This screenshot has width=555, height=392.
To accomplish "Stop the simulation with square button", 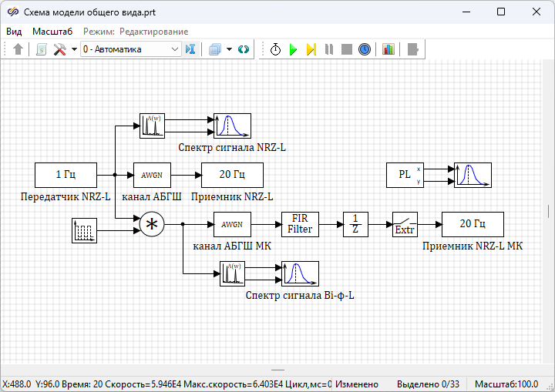I will tap(347, 49).
